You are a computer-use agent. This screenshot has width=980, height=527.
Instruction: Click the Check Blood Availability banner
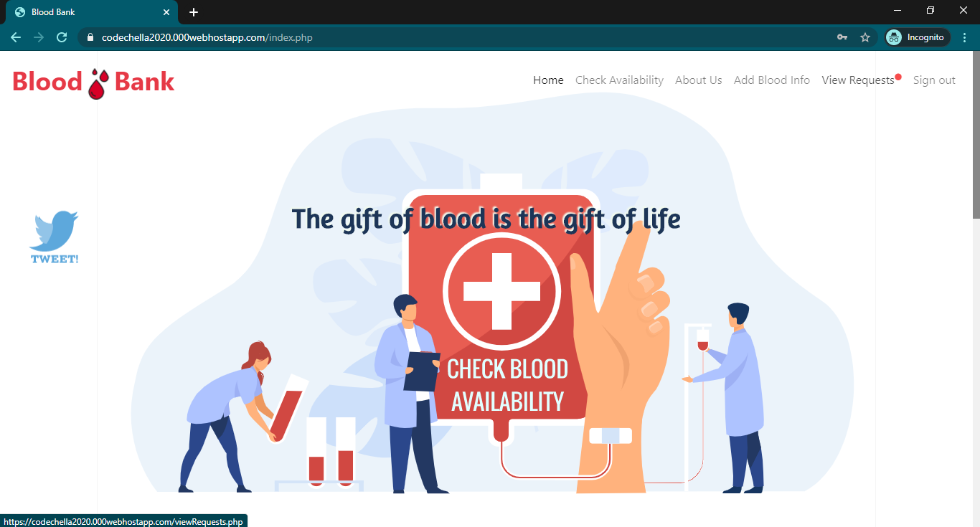pos(507,385)
